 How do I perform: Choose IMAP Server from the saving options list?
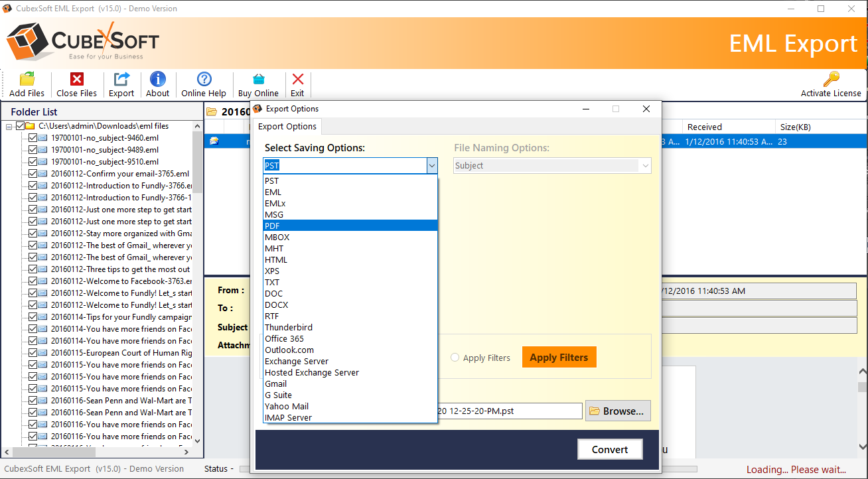[350, 417]
